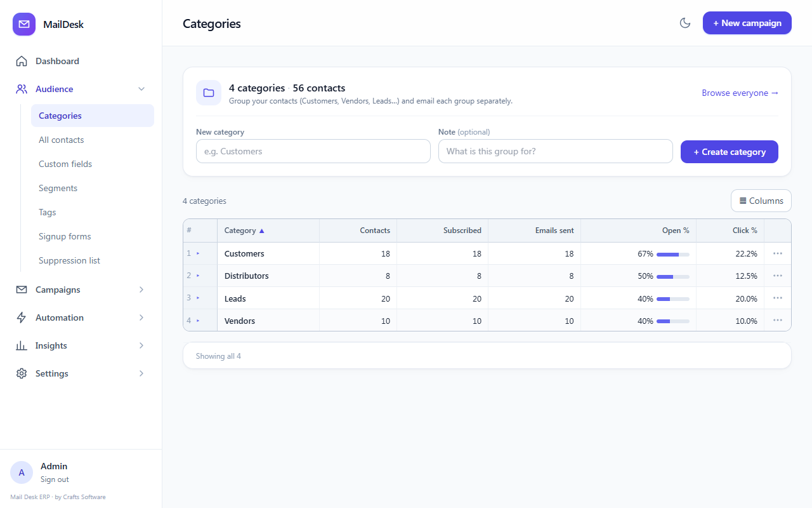Click Sign out under Admin
Screen dimensions: 812x508
pyautogui.click(x=55, y=479)
